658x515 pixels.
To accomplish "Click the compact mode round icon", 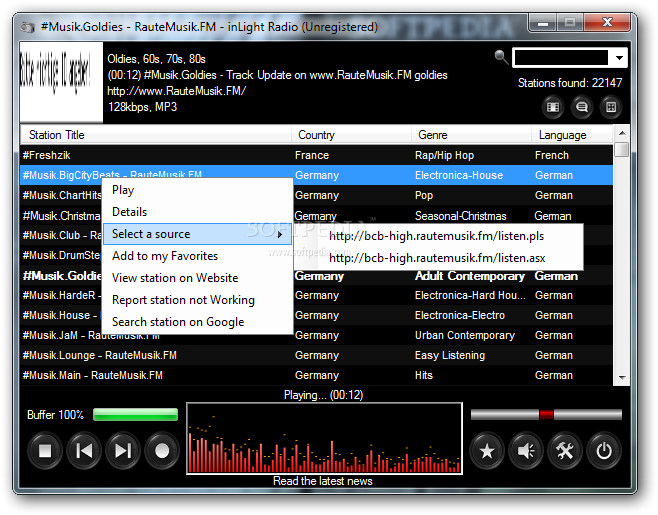I will [x=611, y=107].
